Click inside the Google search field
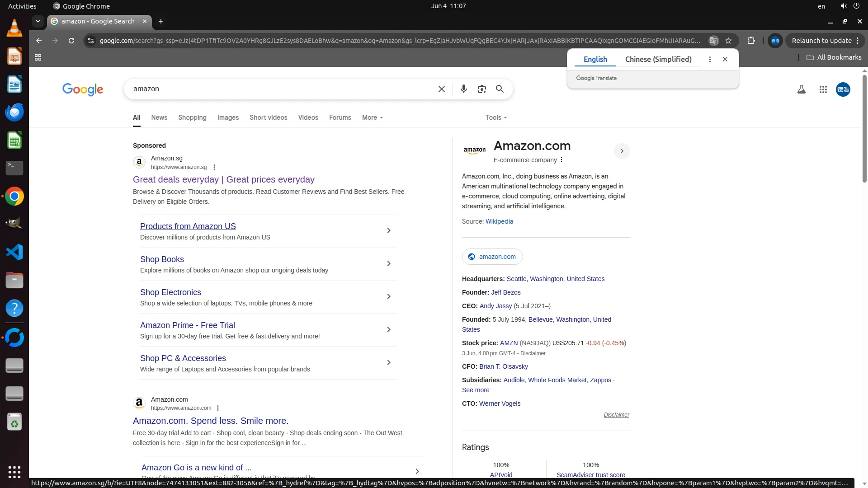 [280, 89]
